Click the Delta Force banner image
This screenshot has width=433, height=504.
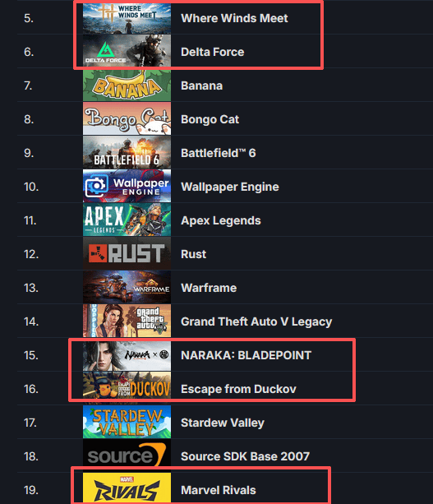127,51
